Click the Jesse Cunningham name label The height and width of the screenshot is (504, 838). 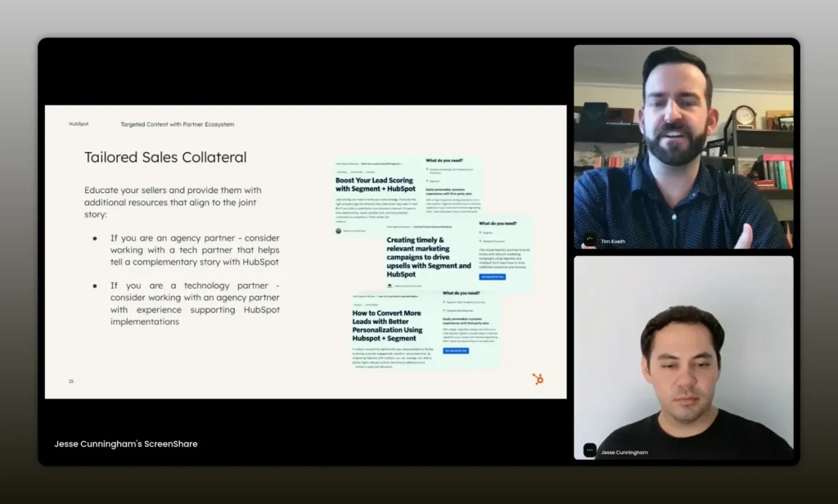point(624,452)
